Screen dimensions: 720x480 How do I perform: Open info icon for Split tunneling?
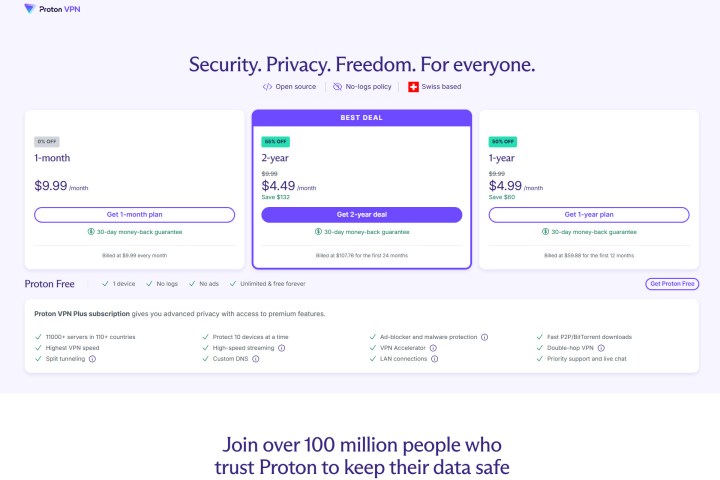click(x=92, y=358)
